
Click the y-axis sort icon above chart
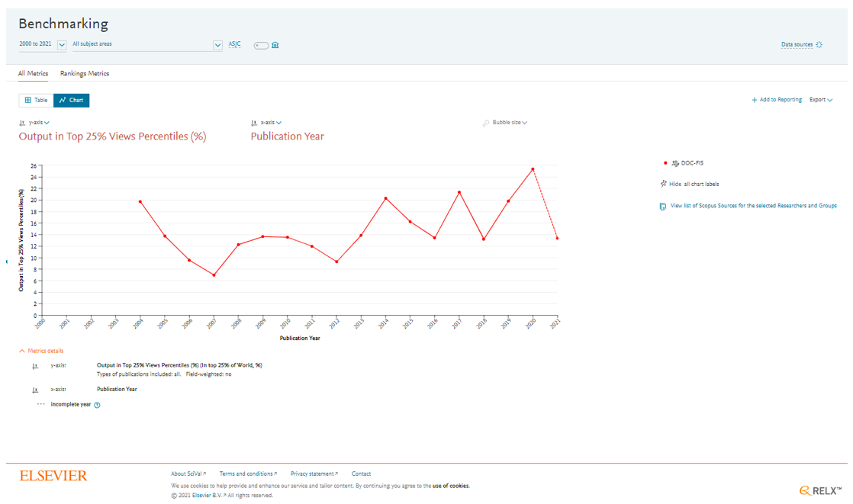22,123
